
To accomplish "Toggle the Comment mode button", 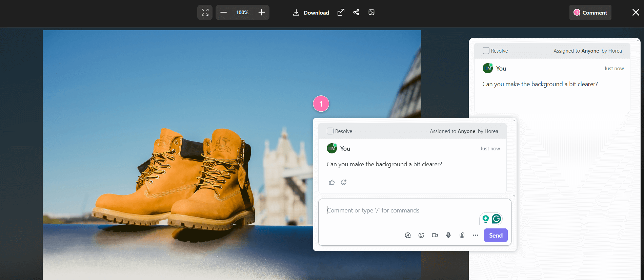I will [x=590, y=13].
